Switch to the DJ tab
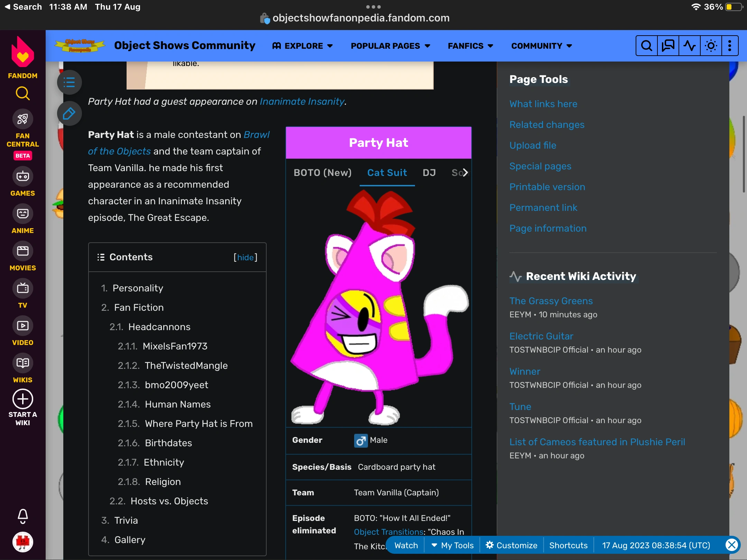 click(x=429, y=172)
